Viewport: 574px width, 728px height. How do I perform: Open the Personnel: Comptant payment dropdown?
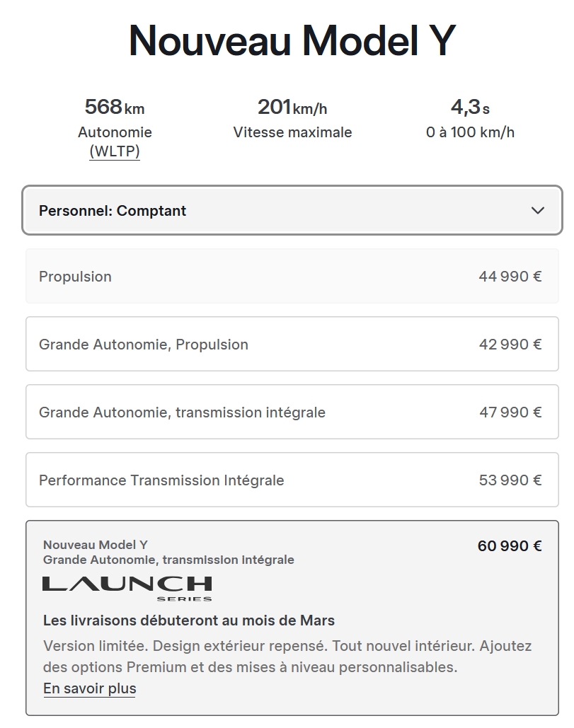(x=292, y=210)
